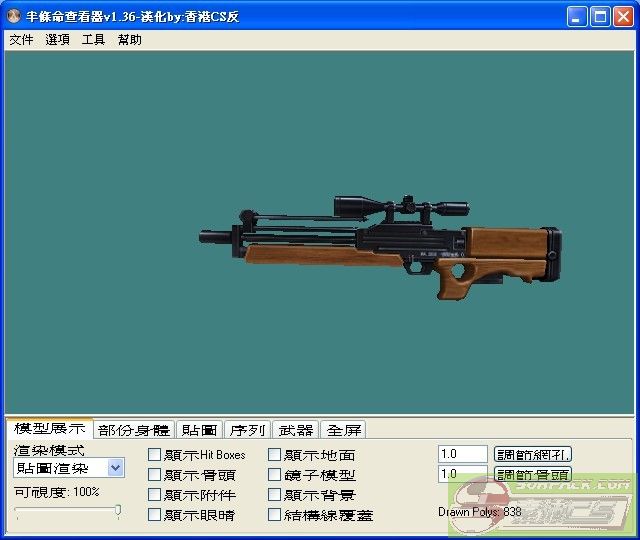Go to the 武器 tab
The width and height of the screenshot is (640, 540).
coord(295,430)
